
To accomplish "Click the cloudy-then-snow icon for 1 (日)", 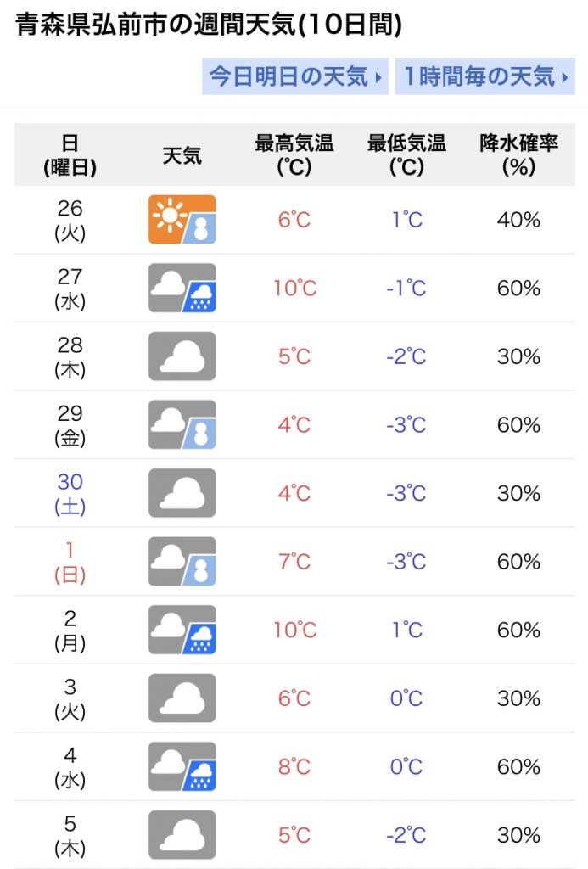I will (x=182, y=562).
